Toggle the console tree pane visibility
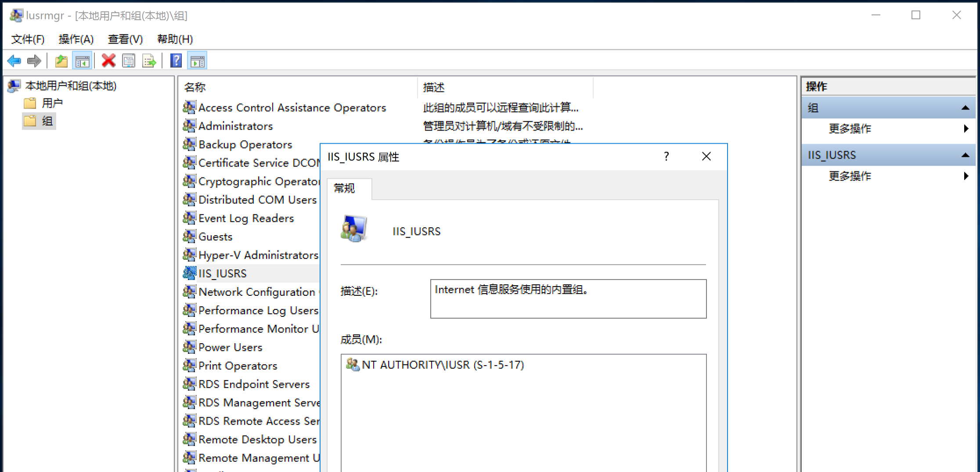The width and height of the screenshot is (980, 472). click(x=83, y=61)
